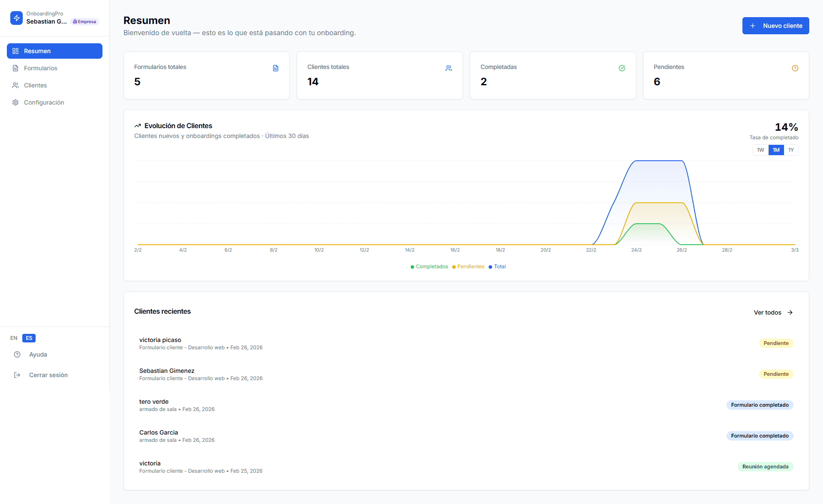823x504 pixels.
Task: Click the green check icon in Completadas card
Action: tap(622, 68)
